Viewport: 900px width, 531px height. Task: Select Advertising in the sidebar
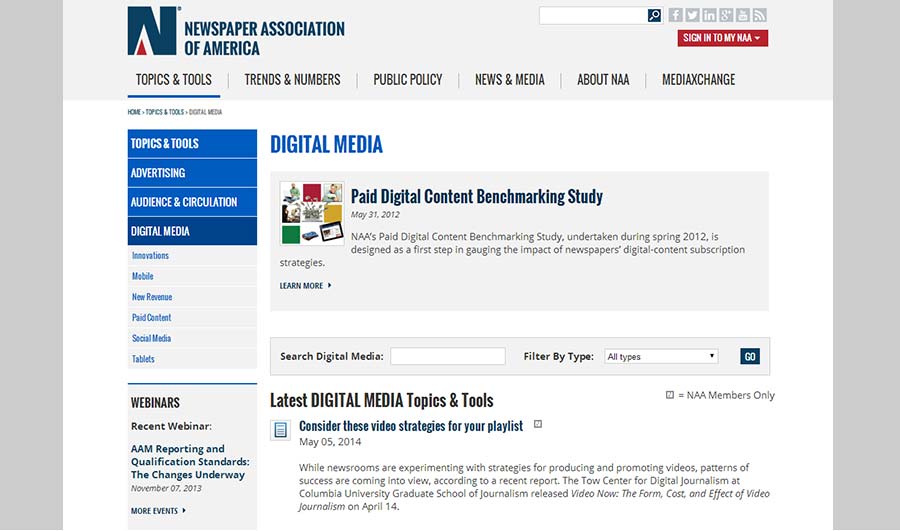click(192, 173)
